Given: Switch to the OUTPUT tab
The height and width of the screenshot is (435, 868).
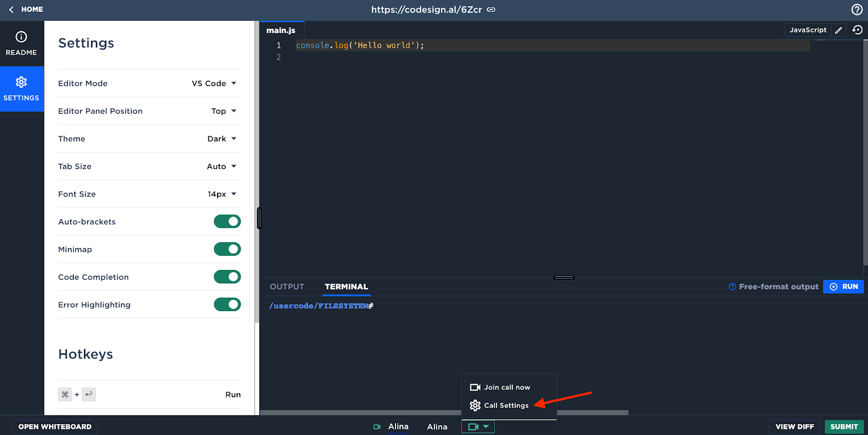Looking at the screenshot, I should pos(287,287).
